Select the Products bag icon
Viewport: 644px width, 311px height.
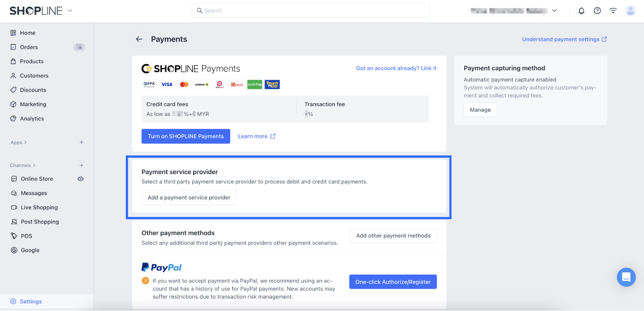point(13,61)
